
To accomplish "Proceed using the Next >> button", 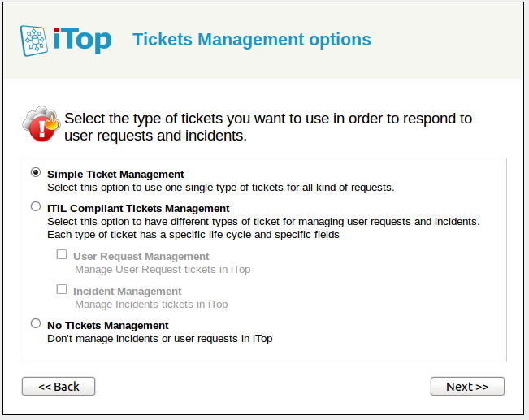I will click(x=467, y=387).
